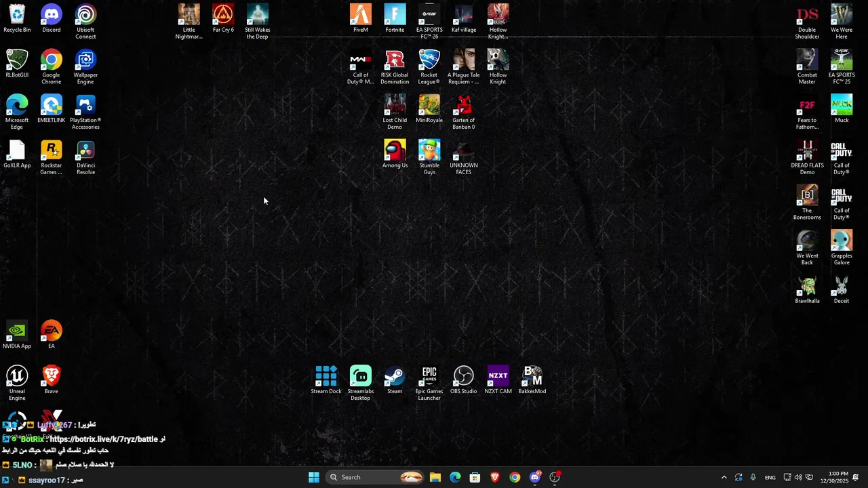868x488 pixels.
Task: Click the Muck desktop icon
Action: coord(842,109)
